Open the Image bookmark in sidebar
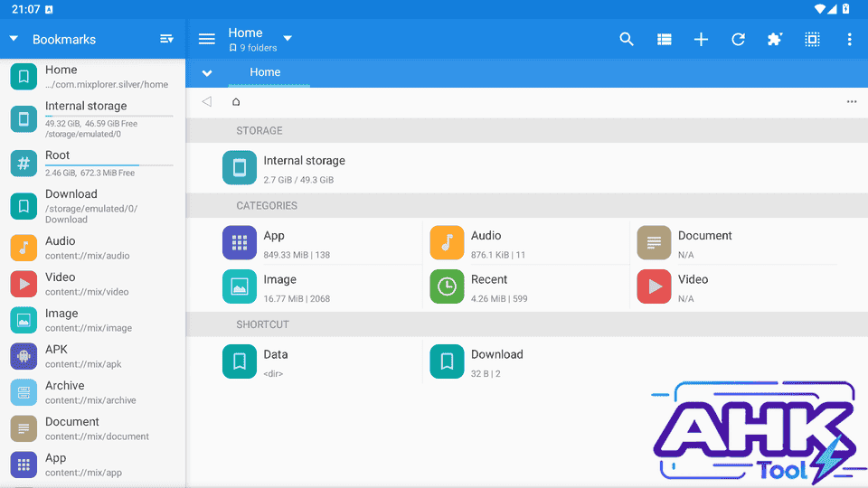The width and height of the screenshot is (868, 488). pos(92,320)
